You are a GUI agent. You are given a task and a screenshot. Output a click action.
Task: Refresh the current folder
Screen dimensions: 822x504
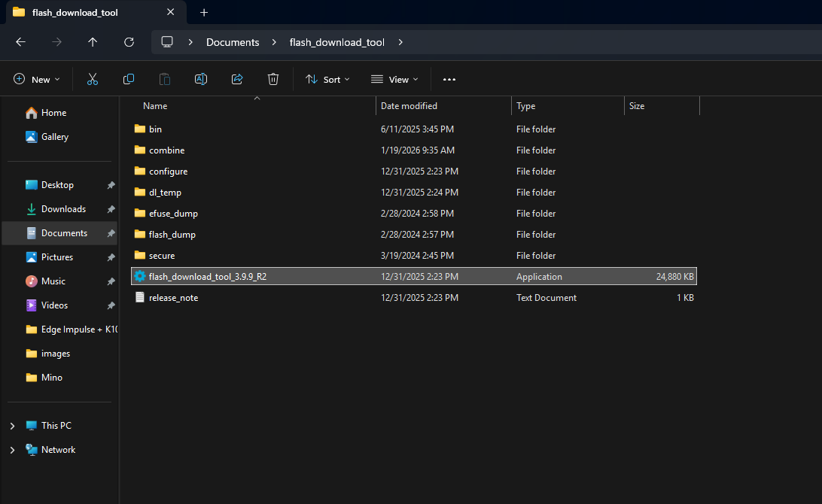click(x=129, y=42)
